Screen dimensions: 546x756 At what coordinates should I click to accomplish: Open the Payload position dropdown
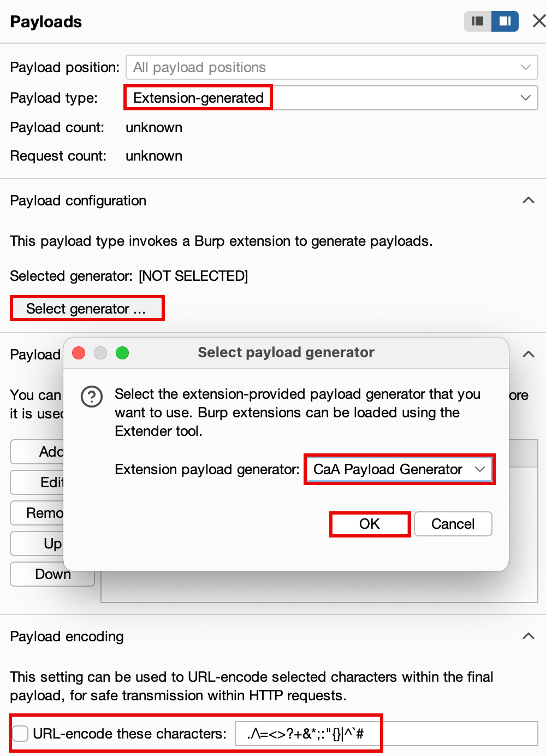point(332,67)
